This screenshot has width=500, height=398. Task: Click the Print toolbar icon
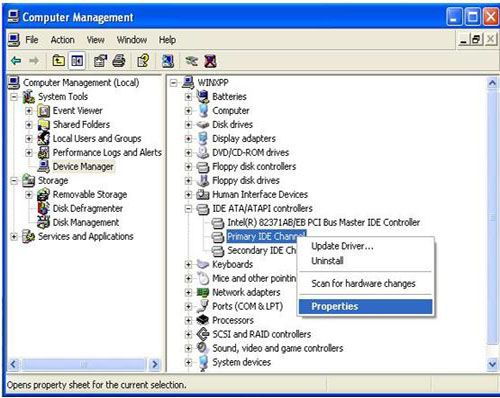(119, 61)
